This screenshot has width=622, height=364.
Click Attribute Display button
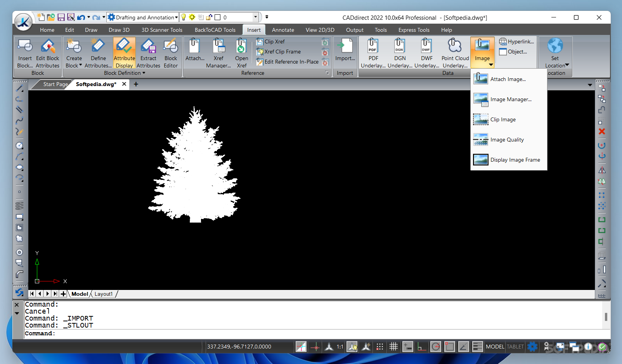pos(124,53)
